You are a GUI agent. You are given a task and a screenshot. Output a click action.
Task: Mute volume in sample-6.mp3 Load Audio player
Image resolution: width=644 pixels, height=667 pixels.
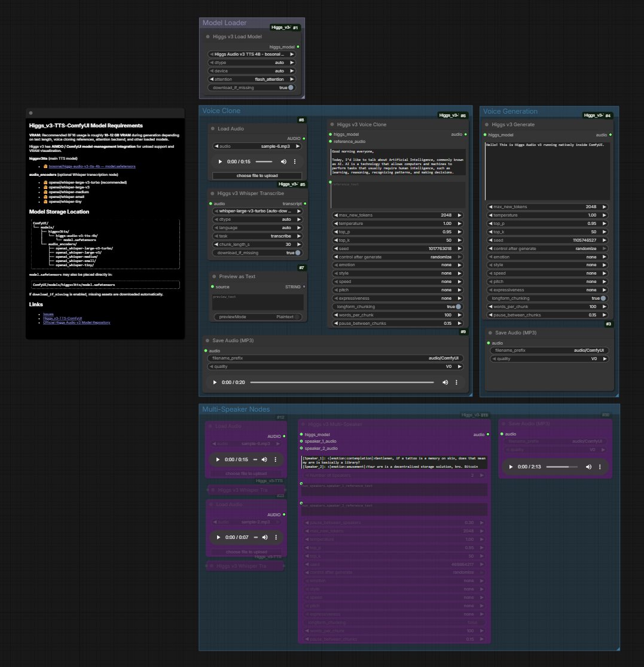pos(283,162)
